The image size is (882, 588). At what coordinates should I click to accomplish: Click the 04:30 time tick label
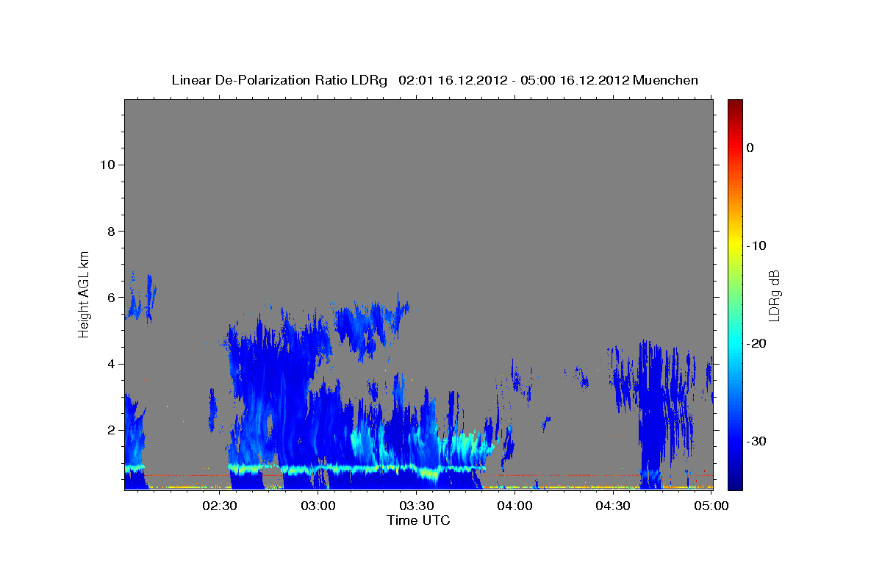(x=613, y=506)
